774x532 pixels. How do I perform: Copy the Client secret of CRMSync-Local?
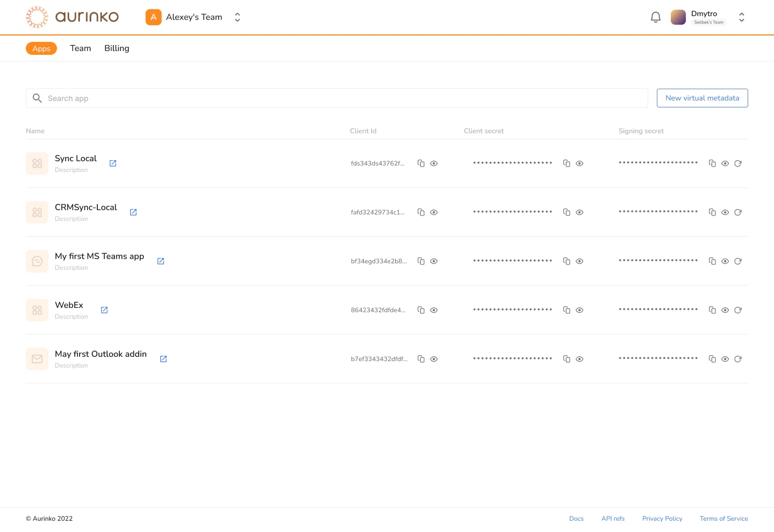tap(567, 212)
